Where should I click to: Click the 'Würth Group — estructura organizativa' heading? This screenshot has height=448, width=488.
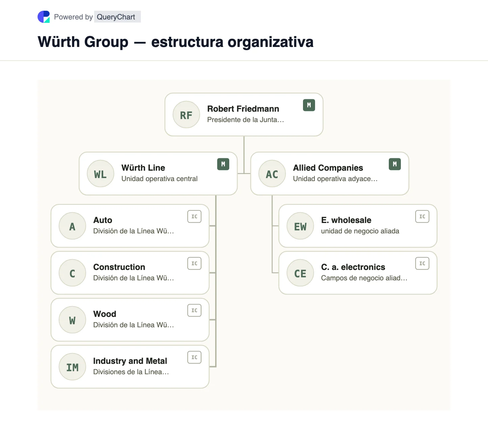[x=176, y=42]
